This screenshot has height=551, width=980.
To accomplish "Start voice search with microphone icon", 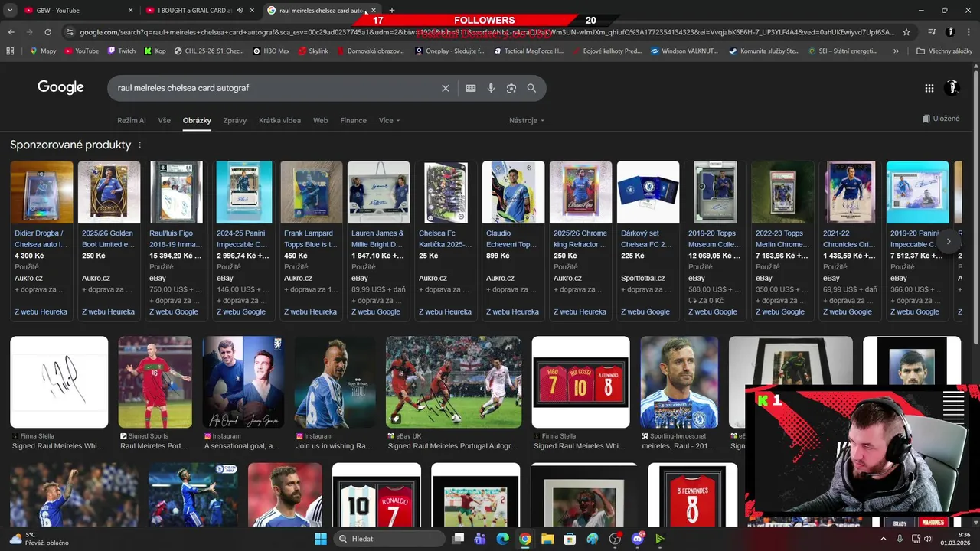I will (x=491, y=88).
